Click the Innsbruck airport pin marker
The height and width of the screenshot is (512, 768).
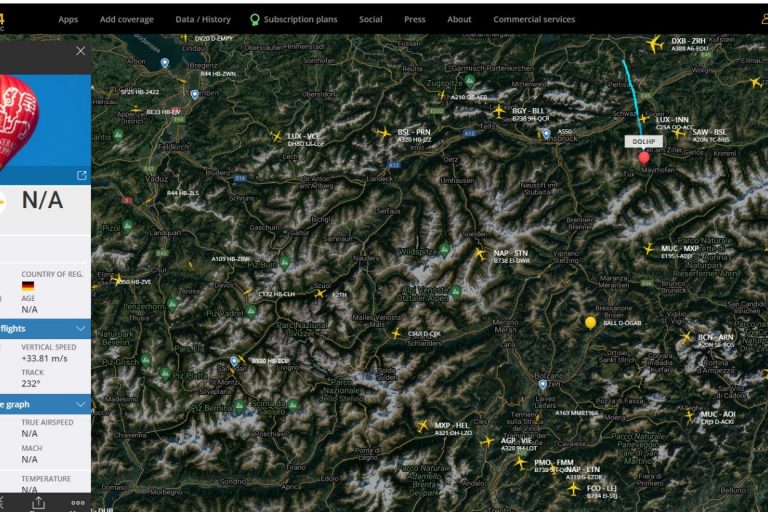(x=546, y=133)
